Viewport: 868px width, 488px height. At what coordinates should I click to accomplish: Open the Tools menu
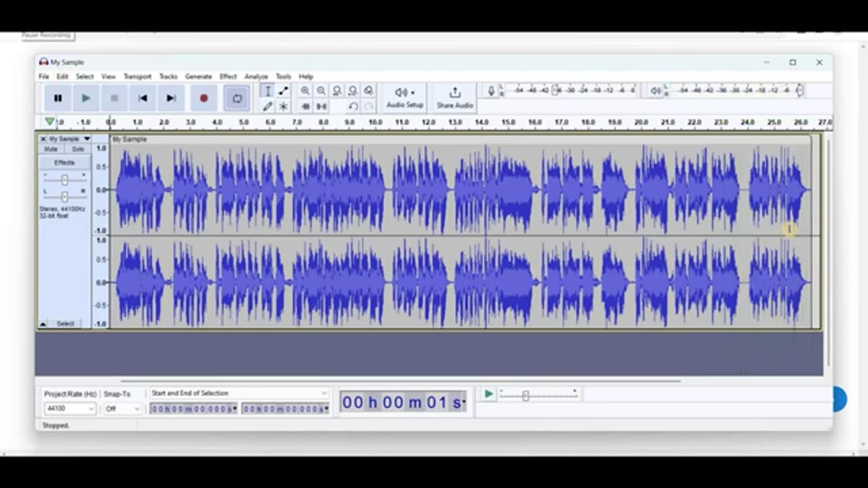point(283,77)
